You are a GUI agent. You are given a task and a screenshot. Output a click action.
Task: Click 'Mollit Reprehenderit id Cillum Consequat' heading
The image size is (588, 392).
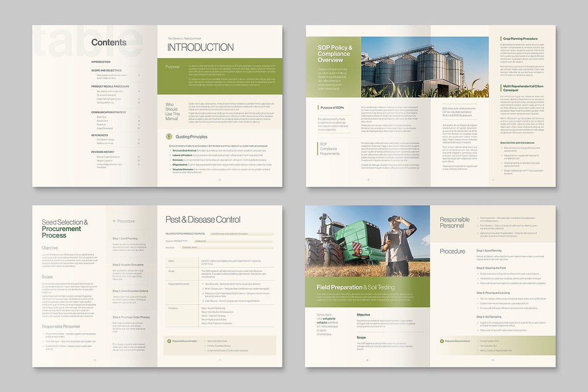pyautogui.click(x=523, y=88)
